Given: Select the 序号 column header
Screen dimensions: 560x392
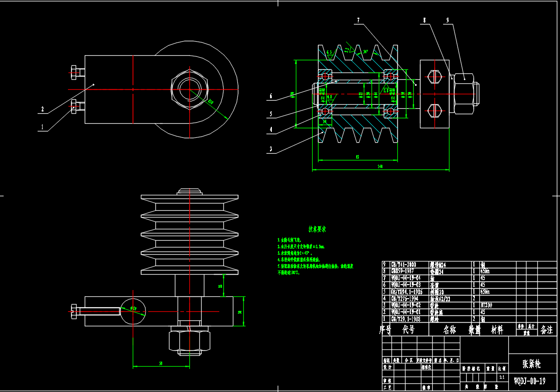Looking at the screenshot, I should [385, 329].
